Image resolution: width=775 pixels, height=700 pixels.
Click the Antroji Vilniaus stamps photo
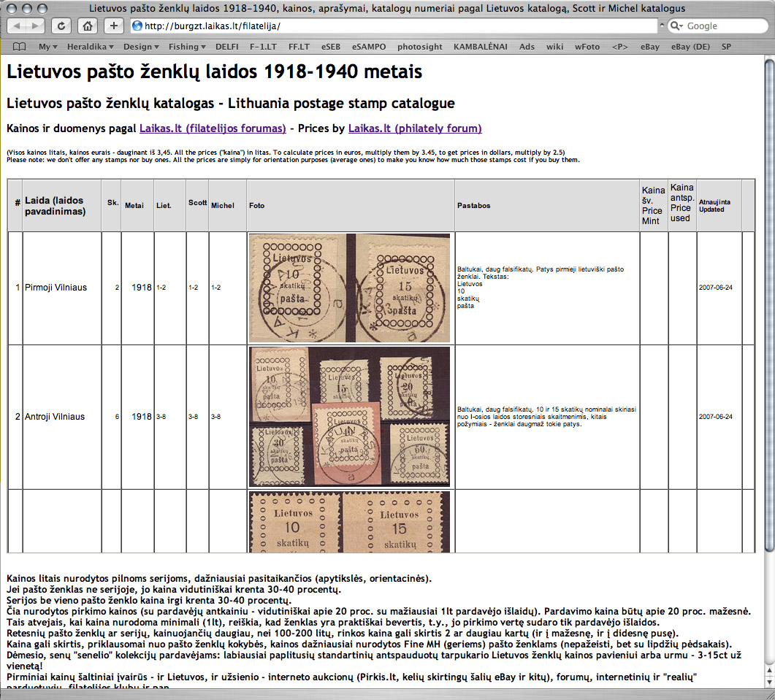click(349, 416)
